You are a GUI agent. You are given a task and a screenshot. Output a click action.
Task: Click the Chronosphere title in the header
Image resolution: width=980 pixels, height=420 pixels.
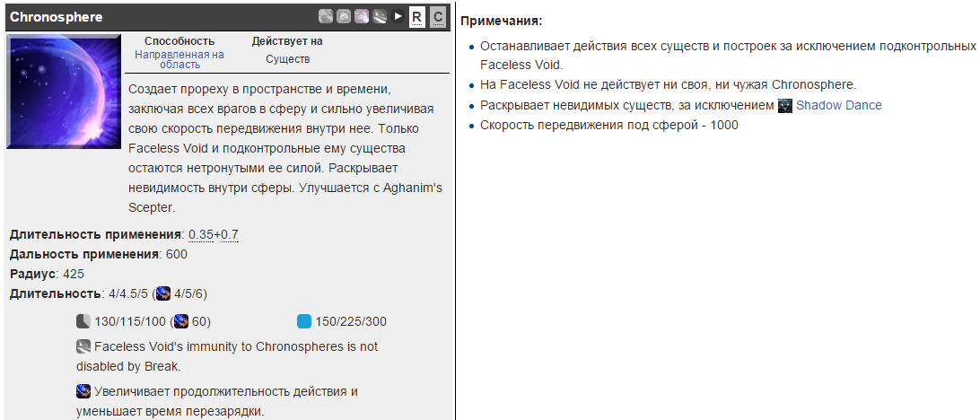click(x=56, y=17)
